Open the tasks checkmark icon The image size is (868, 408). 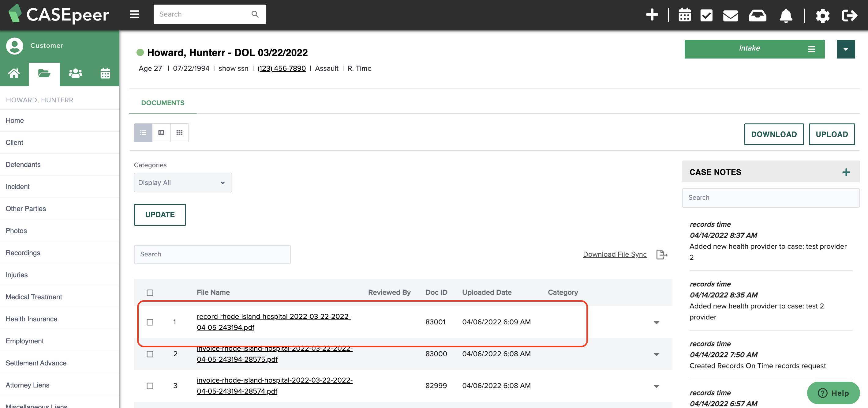coord(706,15)
